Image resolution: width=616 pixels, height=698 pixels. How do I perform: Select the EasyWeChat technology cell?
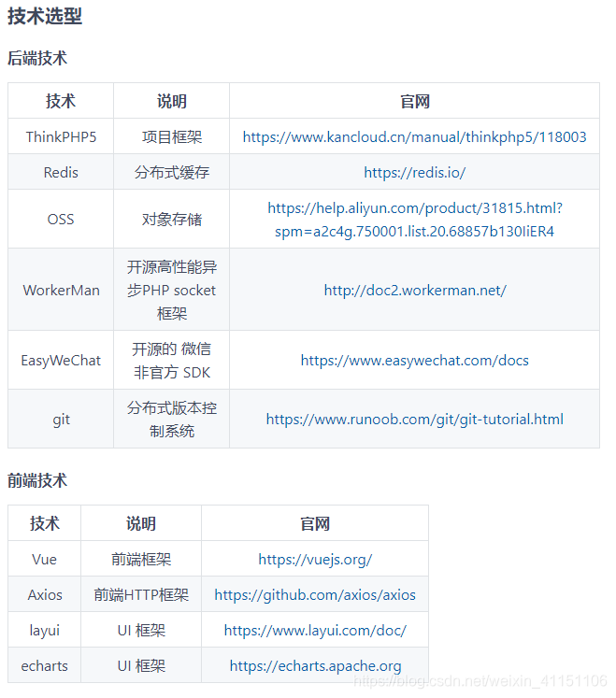[x=61, y=361]
